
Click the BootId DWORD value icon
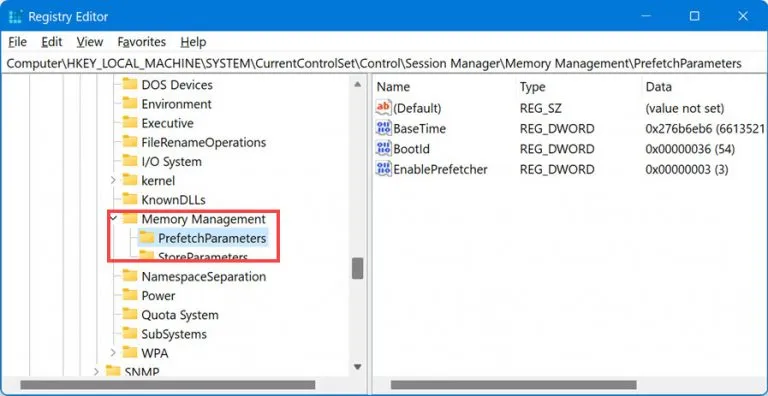point(384,149)
